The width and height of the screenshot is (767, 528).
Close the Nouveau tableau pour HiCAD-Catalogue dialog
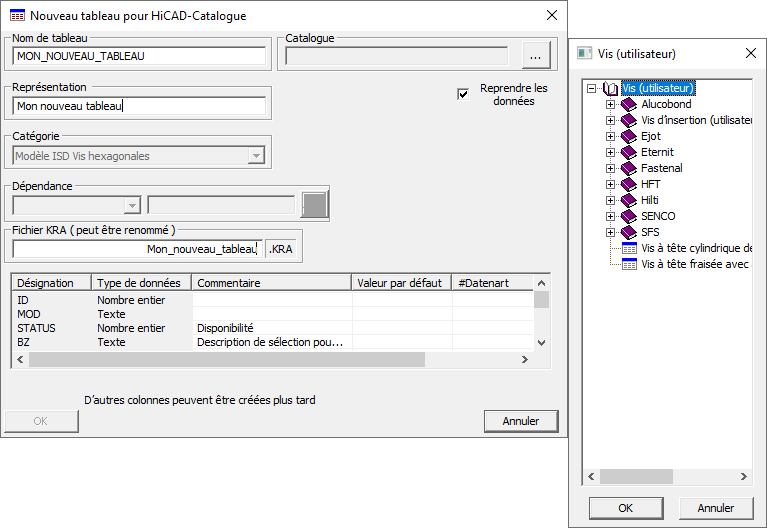coord(552,15)
